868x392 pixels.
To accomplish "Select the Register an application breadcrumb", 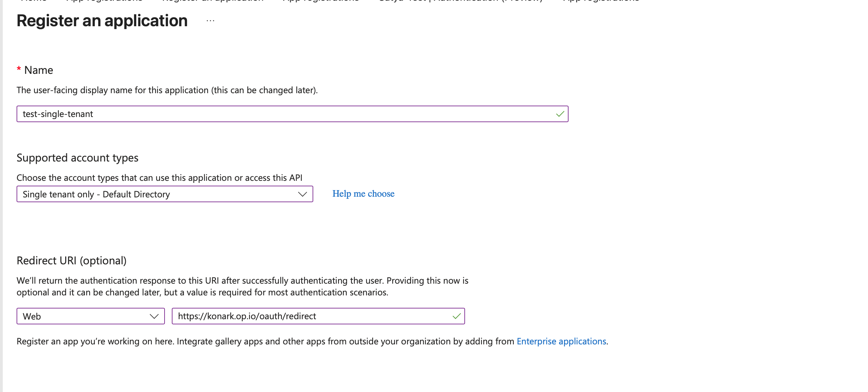I will pyautogui.click(x=213, y=1).
